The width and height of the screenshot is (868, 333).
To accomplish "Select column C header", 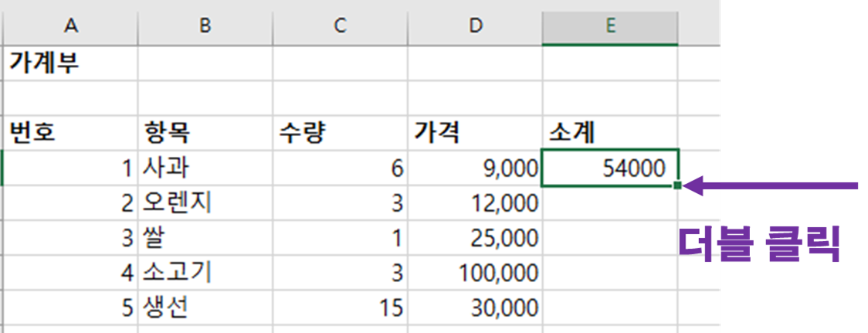I will click(340, 26).
